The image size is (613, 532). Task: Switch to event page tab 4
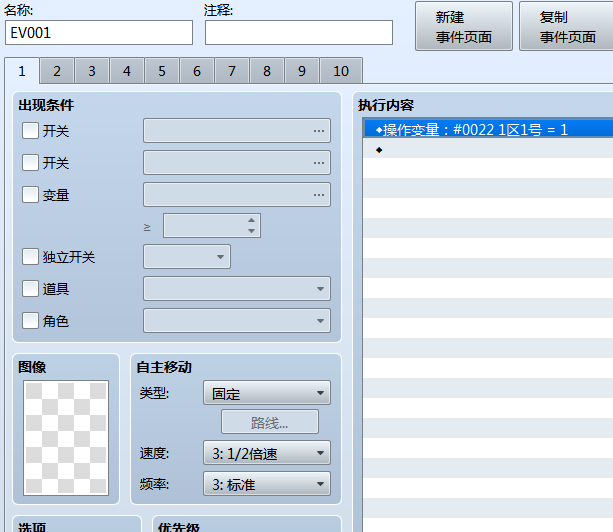pyautogui.click(x=127, y=71)
